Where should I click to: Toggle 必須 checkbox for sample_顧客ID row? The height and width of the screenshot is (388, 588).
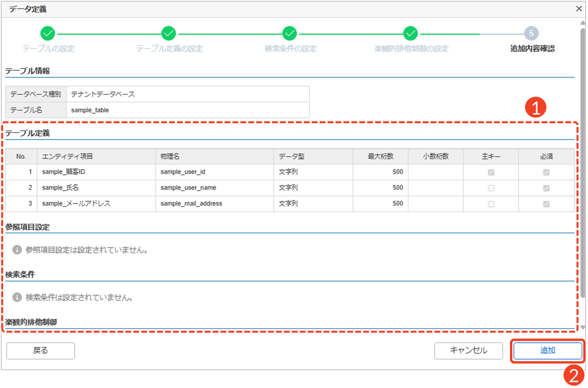(546, 172)
